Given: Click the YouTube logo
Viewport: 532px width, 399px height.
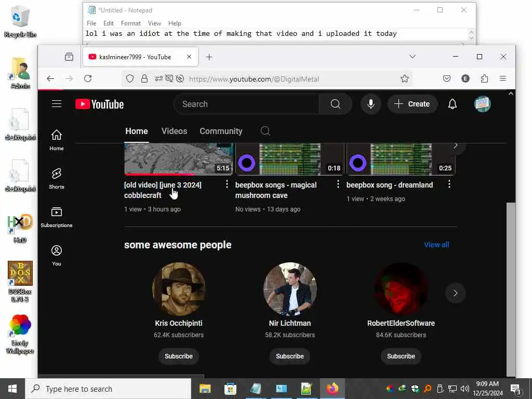Looking at the screenshot, I should pyautogui.click(x=99, y=104).
